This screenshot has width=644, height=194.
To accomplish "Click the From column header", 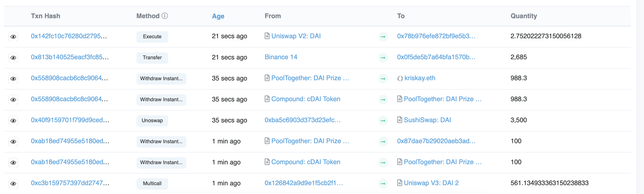I will pyautogui.click(x=273, y=16).
